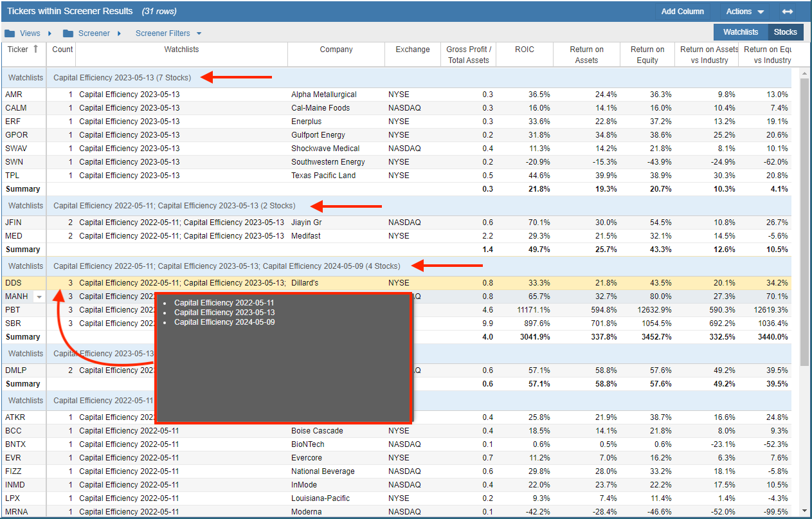
Task: Open the Views folder icon
Action: tap(10, 33)
